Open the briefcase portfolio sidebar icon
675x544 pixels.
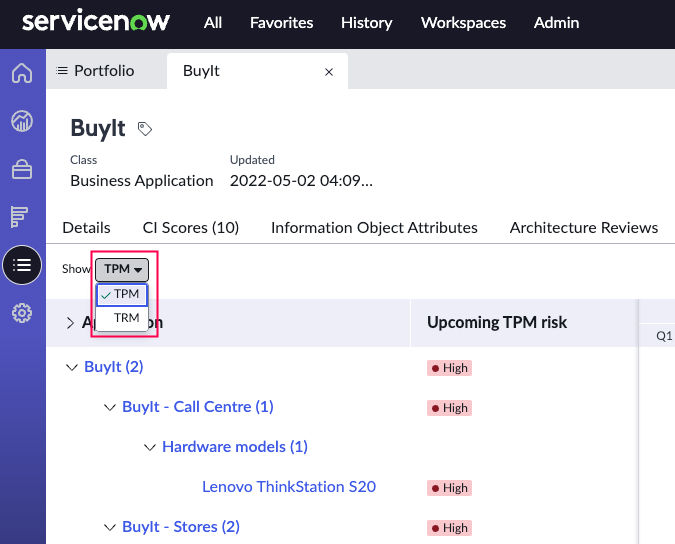[x=22, y=169]
